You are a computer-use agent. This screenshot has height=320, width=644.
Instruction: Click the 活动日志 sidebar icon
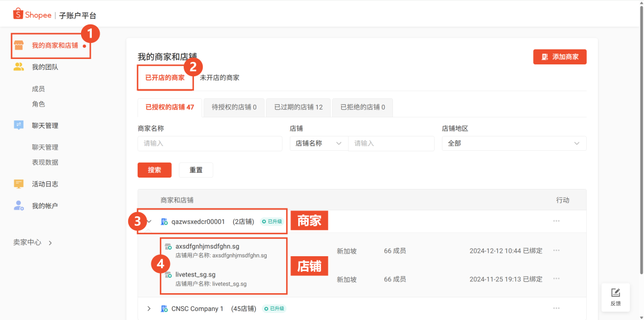(x=18, y=184)
